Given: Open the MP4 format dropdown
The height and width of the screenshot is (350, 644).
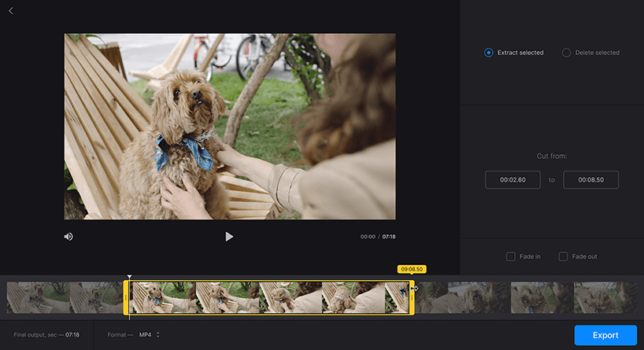Looking at the screenshot, I should point(150,335).
